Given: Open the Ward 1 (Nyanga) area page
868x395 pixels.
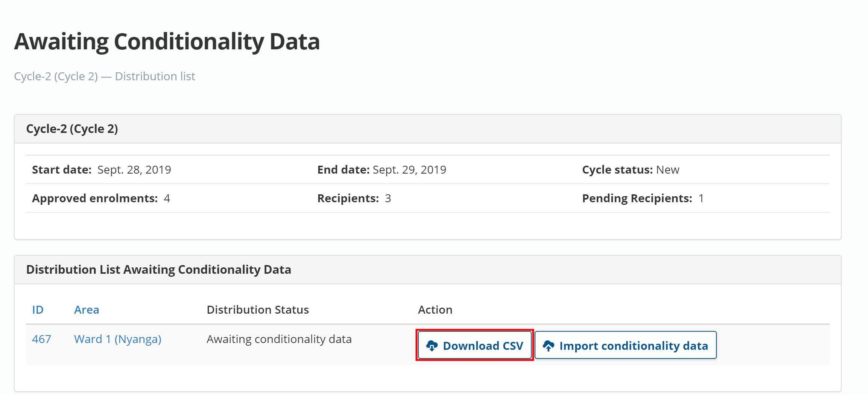Looking at the screenshot, I should coord(118,339).
